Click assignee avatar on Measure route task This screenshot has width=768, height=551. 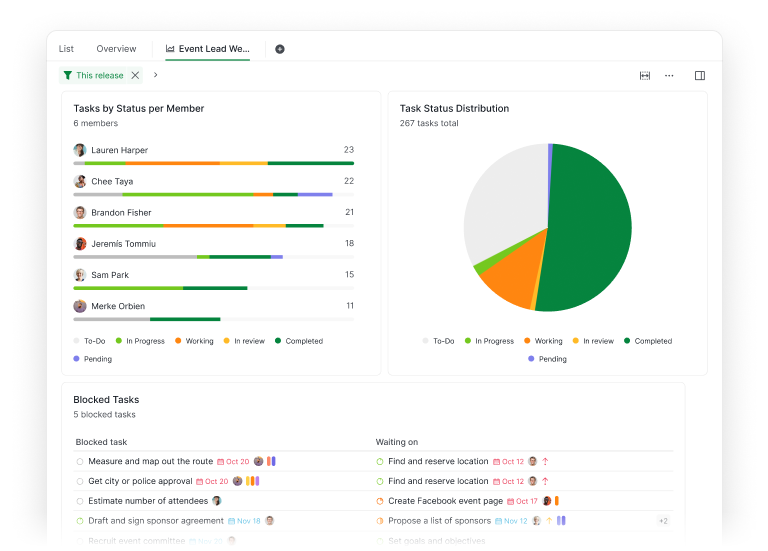coord(259,461)
